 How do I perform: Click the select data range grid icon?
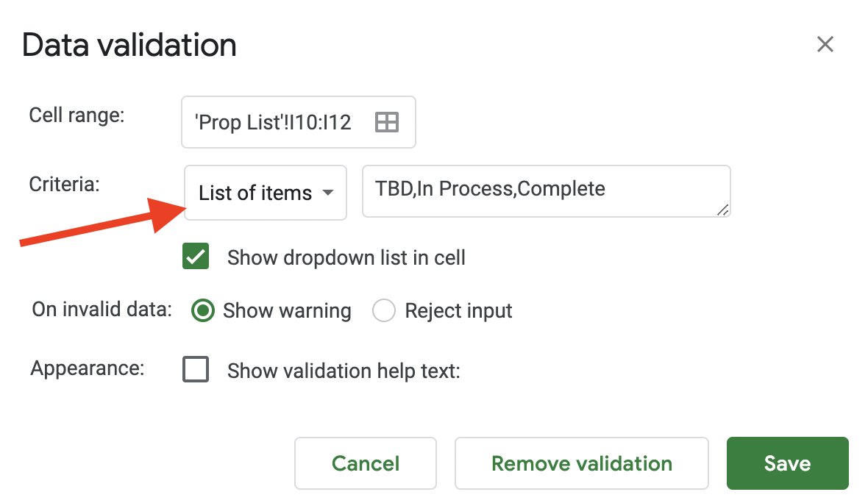point(386,122)
